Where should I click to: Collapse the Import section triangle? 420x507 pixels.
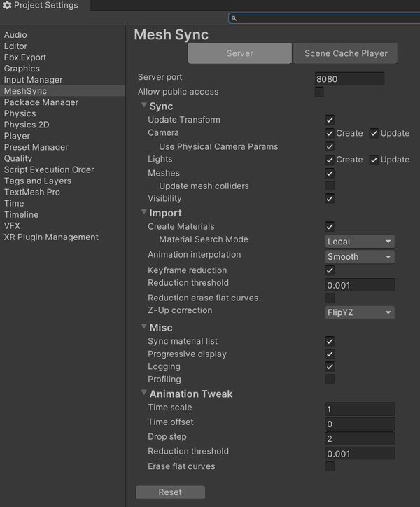point(144,214)
